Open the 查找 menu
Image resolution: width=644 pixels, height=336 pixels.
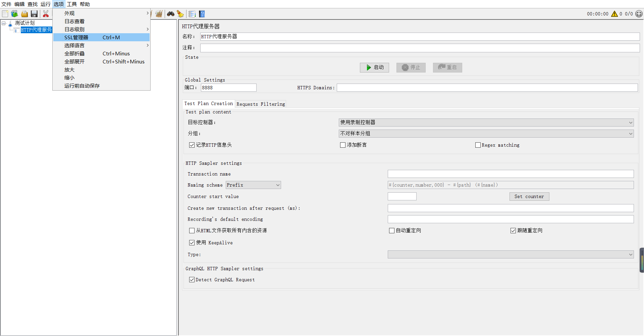(33, 4)
